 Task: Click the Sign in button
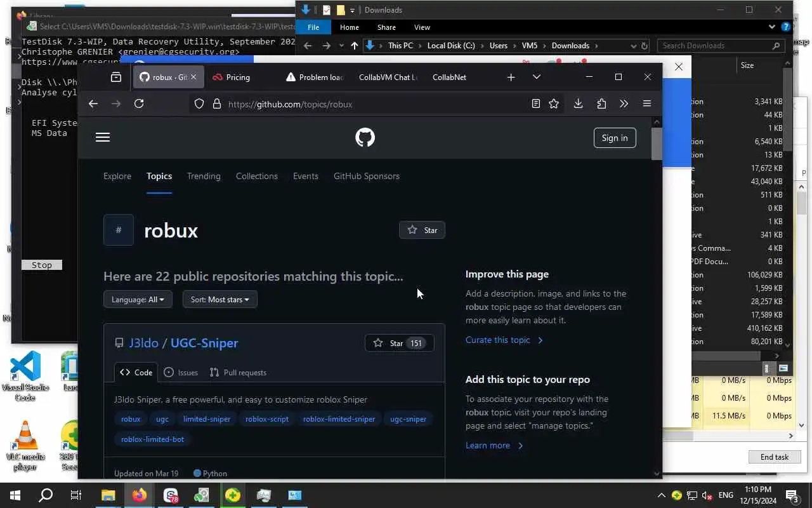pyautogui.click(x=615, y=138)
